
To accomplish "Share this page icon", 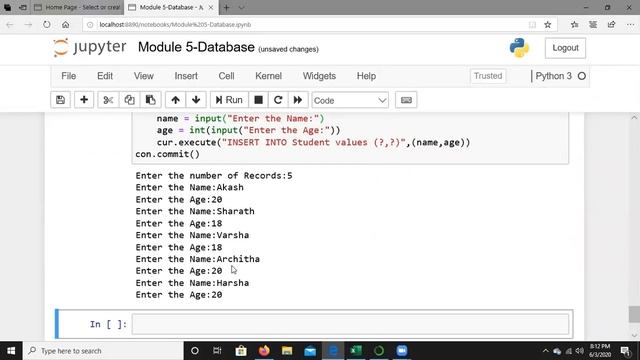I will tap(611, 24).
